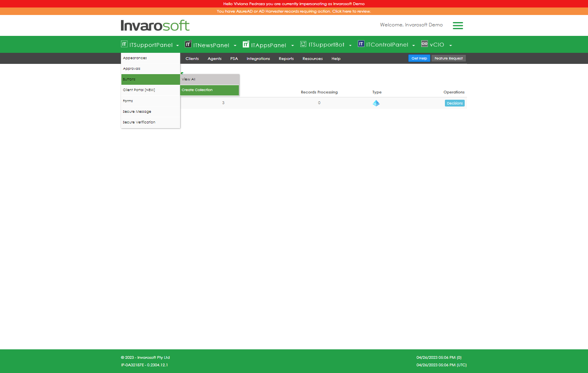Click Welcome, Invarosoft Demo text
Viewport: 588px width, 373px height.
tap(411, 25)
